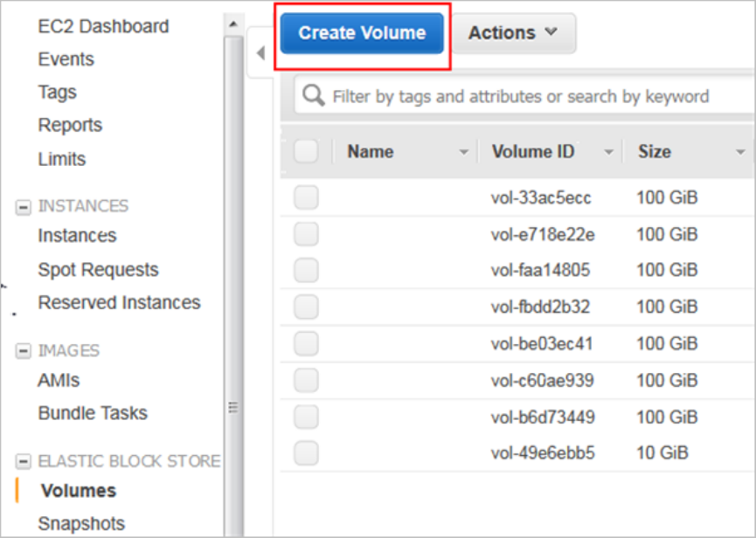Screen dimensions: 756x538
Task: Collapse the ELASTIC BLOCK STORE section
Action: tap(24, 461)
